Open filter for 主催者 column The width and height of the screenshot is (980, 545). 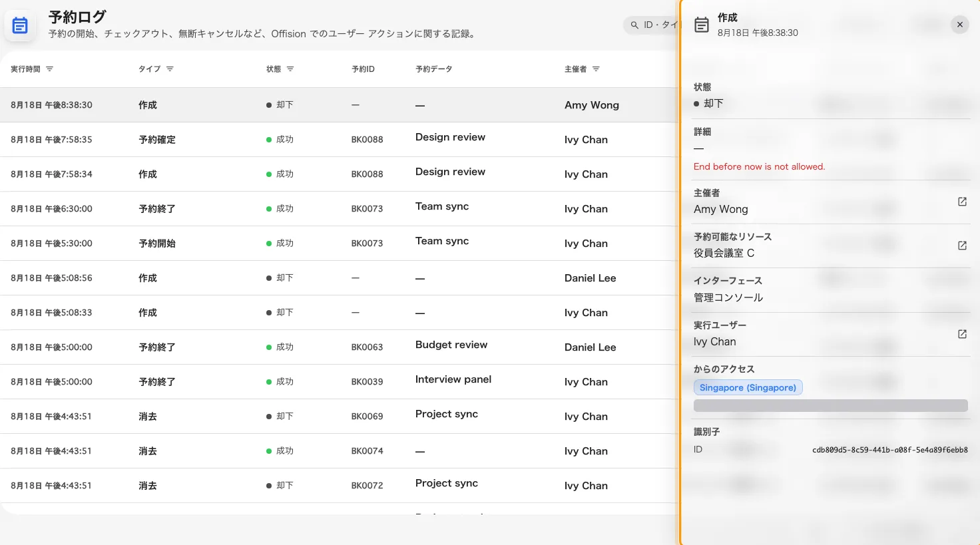click(596, 69)
